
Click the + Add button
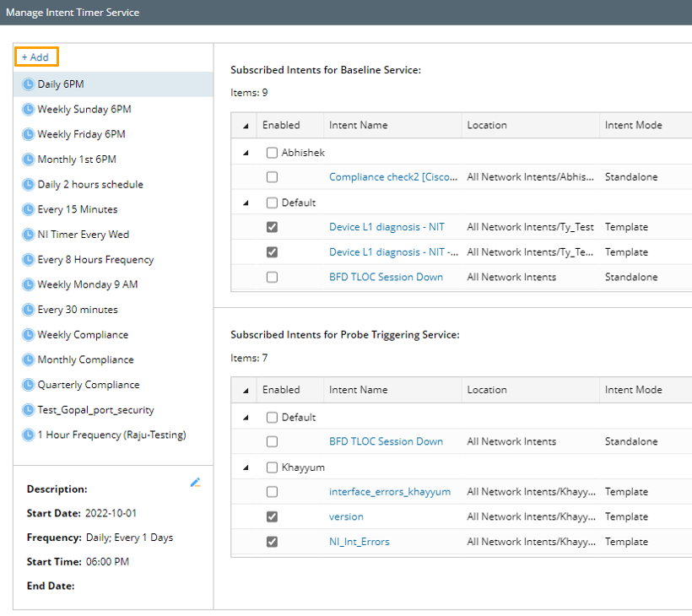(x=35, y=57)
